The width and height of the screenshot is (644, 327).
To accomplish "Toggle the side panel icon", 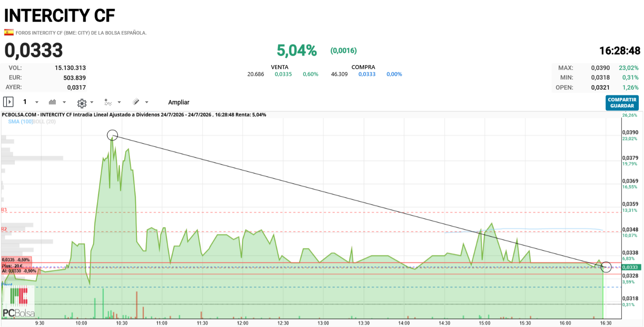I will click(x=8, y=102).
